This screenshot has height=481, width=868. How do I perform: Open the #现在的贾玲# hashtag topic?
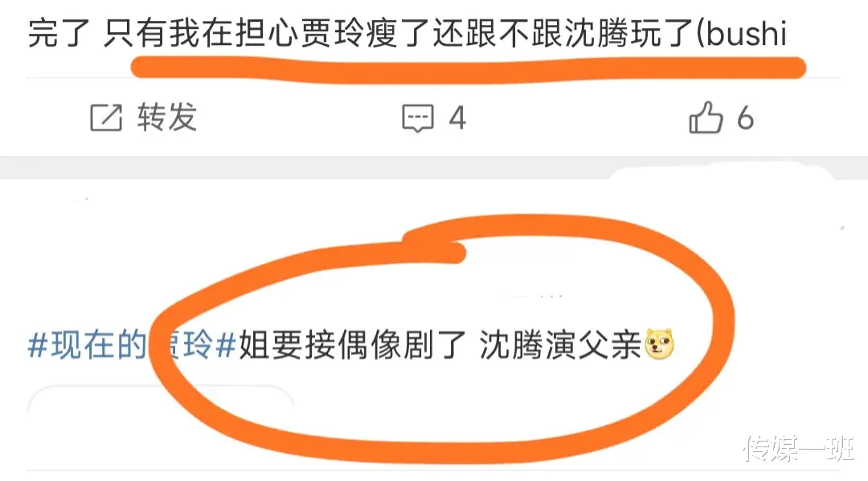pos(133,345)
